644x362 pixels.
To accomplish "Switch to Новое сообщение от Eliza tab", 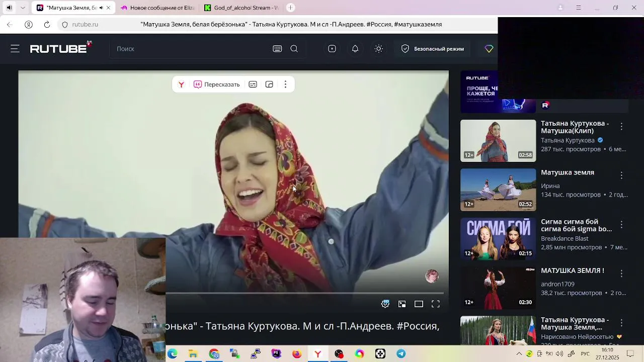I will pyautogui.click(x=157, y=8).
